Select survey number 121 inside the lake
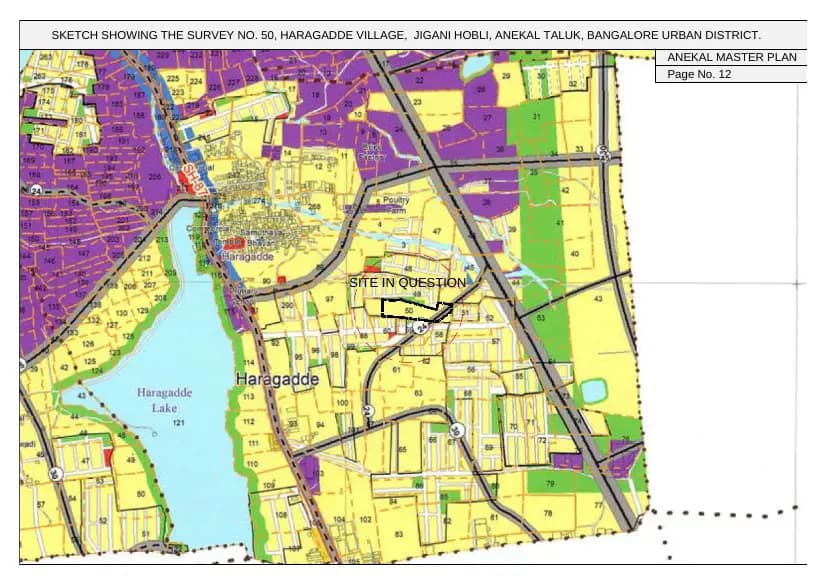This screenshot has width=828, height=585. (178, 422)
